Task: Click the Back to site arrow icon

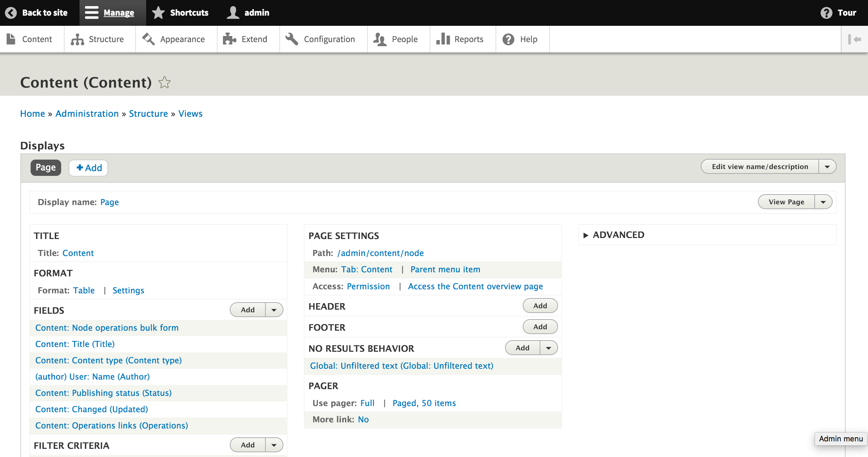Action: [x=11, y=13]
